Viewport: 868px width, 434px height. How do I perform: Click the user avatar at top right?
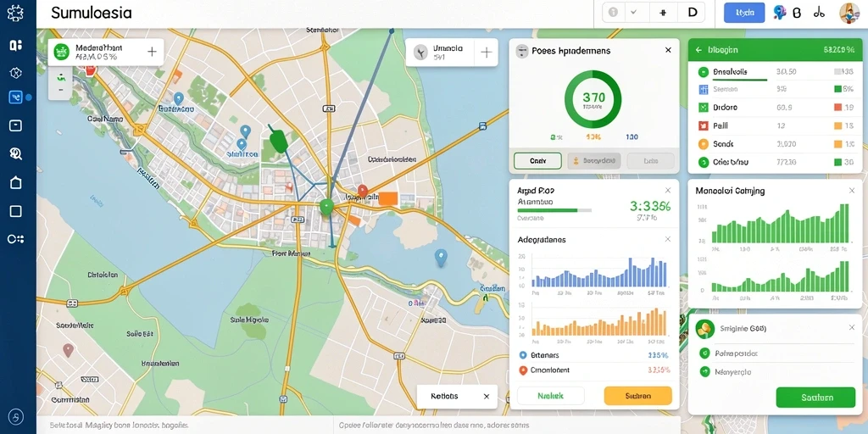[849, 12]
